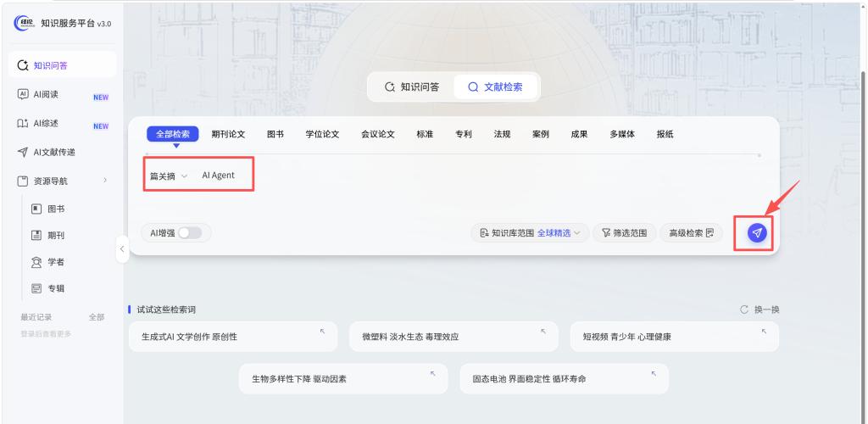Select the 期刊论文 search tab

[x=228, y=134]
